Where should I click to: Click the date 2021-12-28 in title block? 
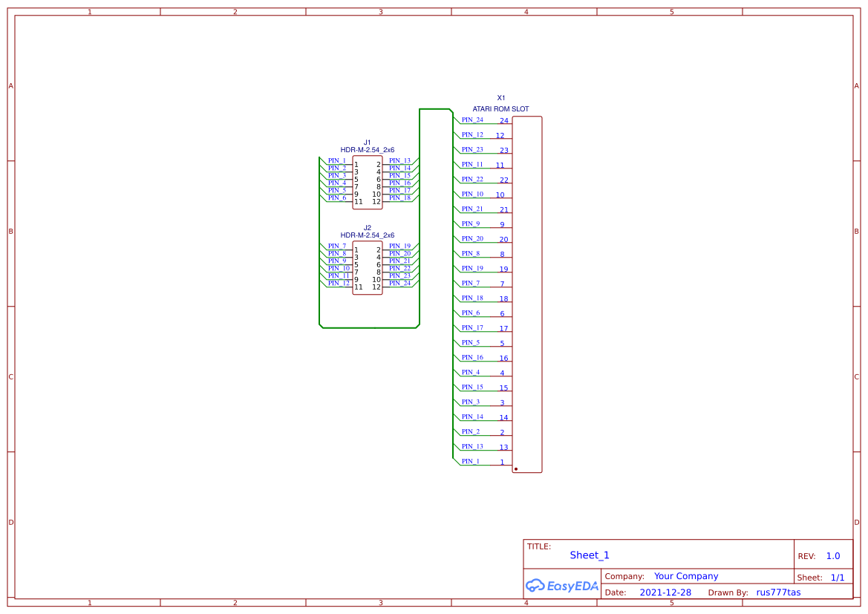coord(665,592)
